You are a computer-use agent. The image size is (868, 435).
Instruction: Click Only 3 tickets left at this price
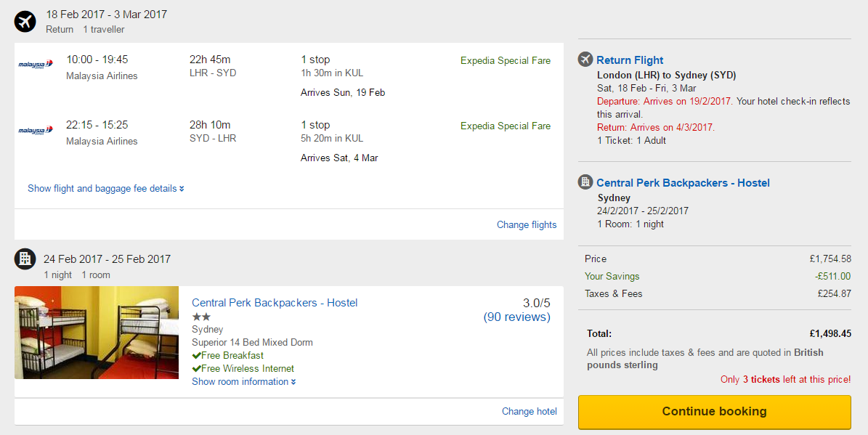[x=785, y=380]
